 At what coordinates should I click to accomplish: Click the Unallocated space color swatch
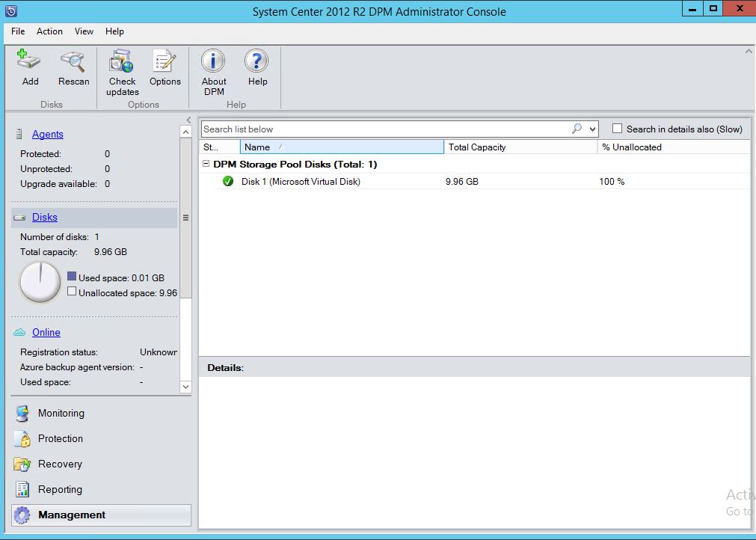[72, 291]
